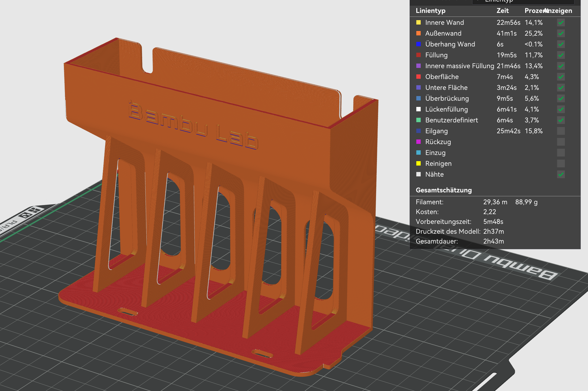Screen dimensions: 588x391
Task: Enable the Eilgang display checkbox
Action: pos(561,131)
